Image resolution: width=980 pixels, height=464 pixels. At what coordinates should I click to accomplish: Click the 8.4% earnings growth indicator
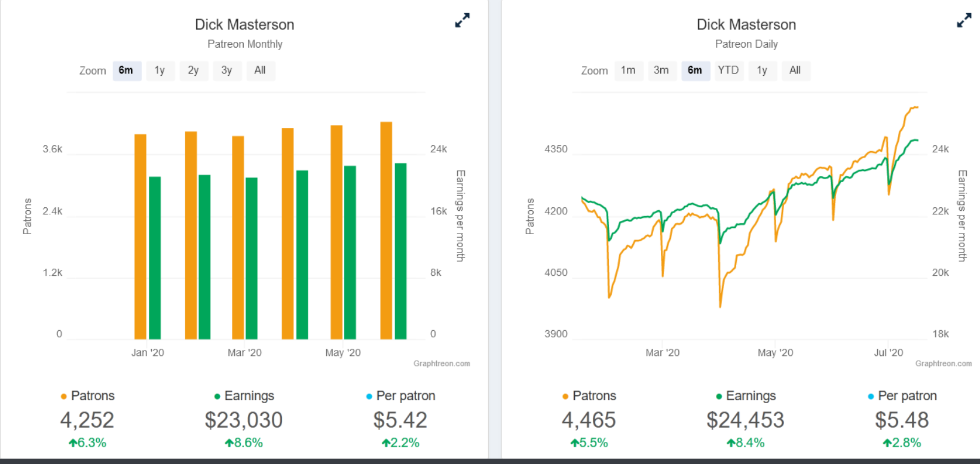pos(746,443)
